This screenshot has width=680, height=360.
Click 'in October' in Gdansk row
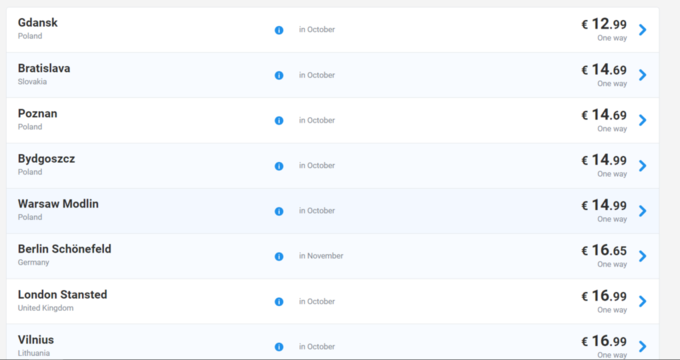pyautogui.click(x=317, y=29)
